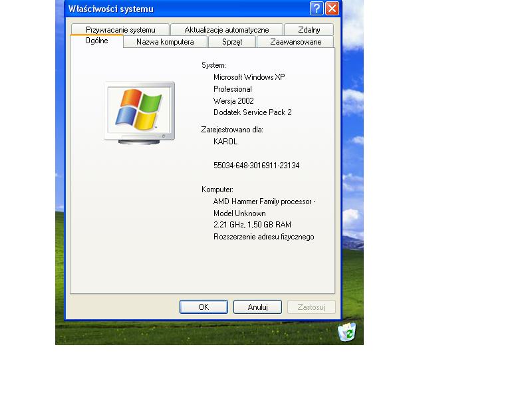Click the Model Unknown text

(239, 213)
